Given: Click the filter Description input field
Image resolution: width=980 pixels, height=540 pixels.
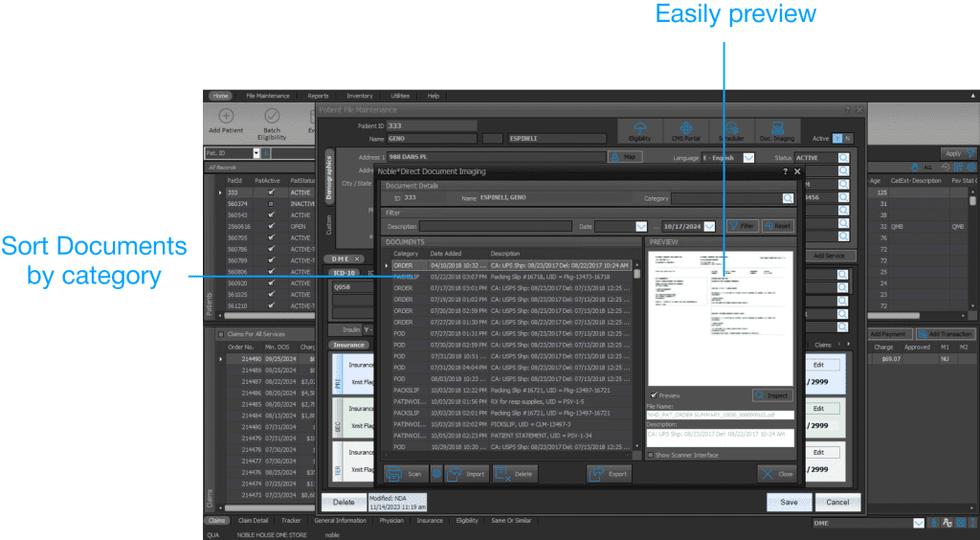Looking at the screenshot, I should click(495, 226).
